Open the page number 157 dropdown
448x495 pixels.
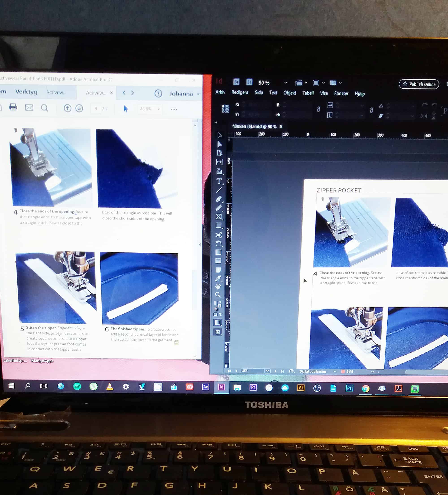coord(267,371)
